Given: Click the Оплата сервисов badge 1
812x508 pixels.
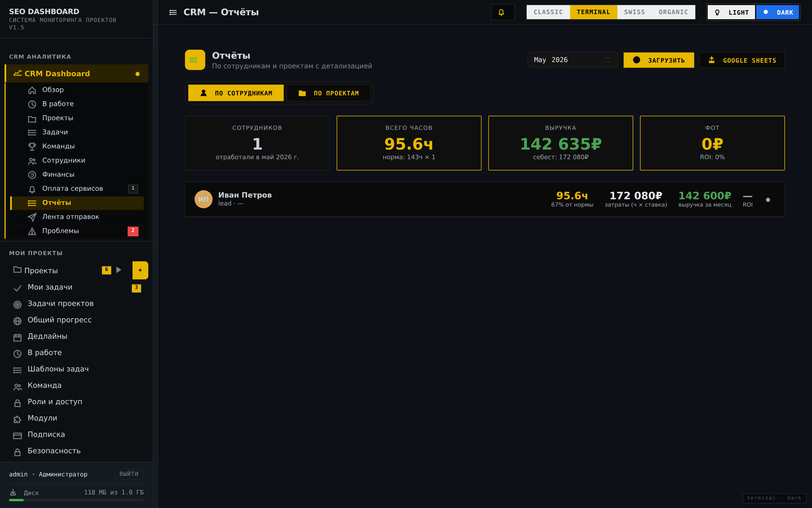Looking at the screenshot, I should [133, 189].
